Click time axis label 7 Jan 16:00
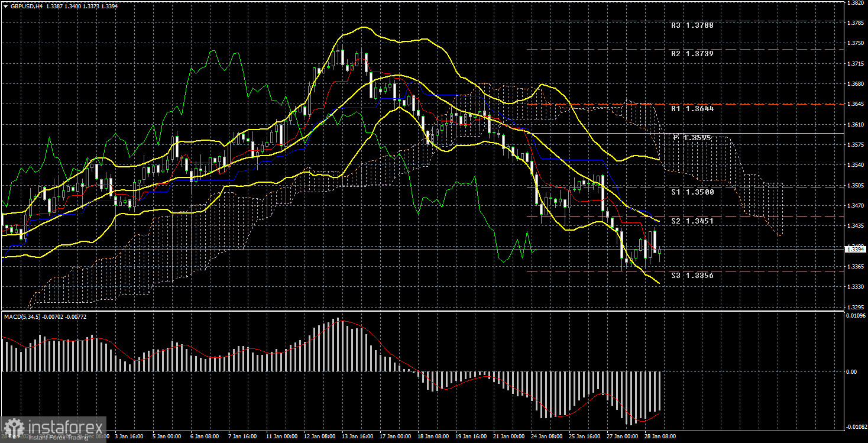 click(x=243, y=436)
